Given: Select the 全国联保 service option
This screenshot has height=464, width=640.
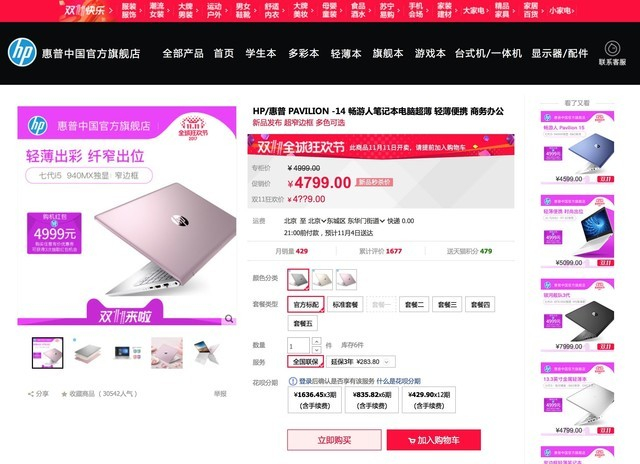Looking at the screenshot, I should tap(305, 362).
